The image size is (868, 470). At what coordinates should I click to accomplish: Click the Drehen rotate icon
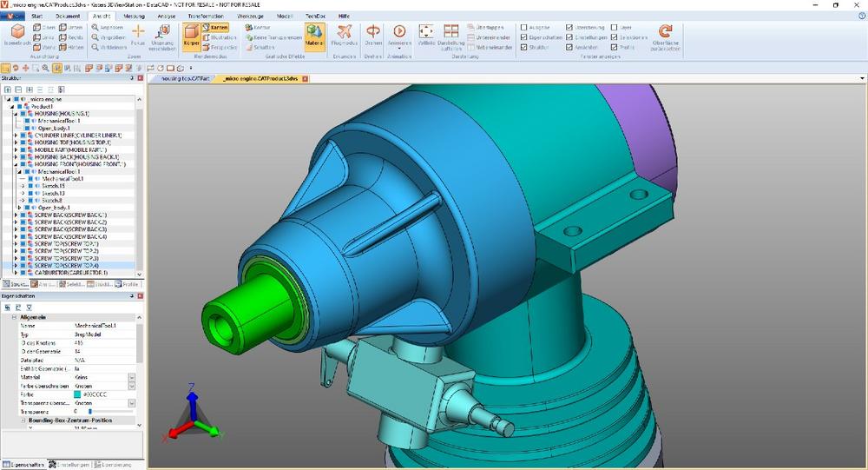[372, 35]
